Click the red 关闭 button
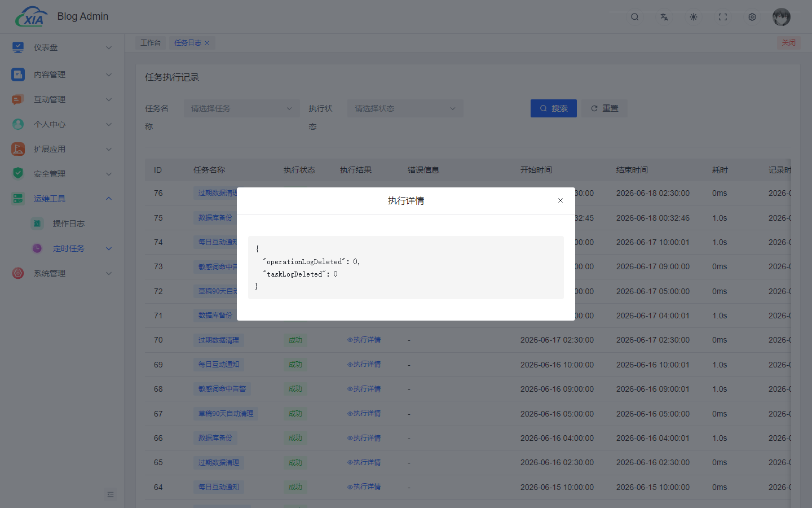 click(788, 43)
